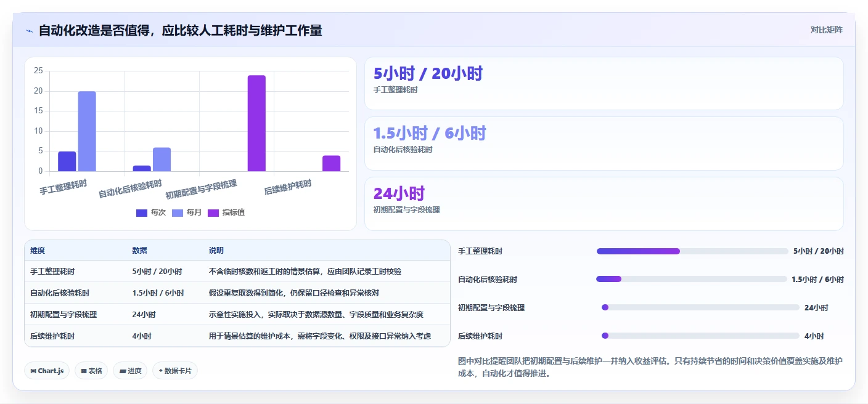Open the 24小时 stat card headline
Viewport: 868px width, 404px height.
399,193
